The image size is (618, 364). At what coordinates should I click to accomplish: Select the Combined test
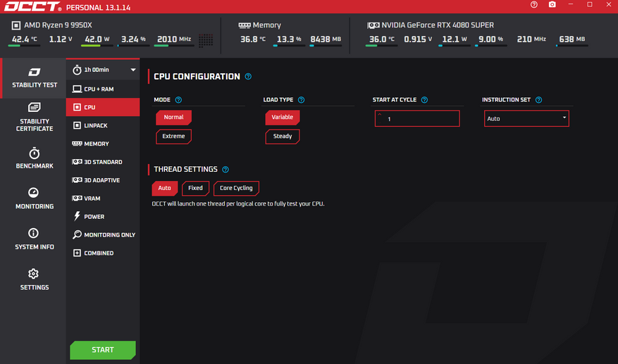tap(103, 253)
